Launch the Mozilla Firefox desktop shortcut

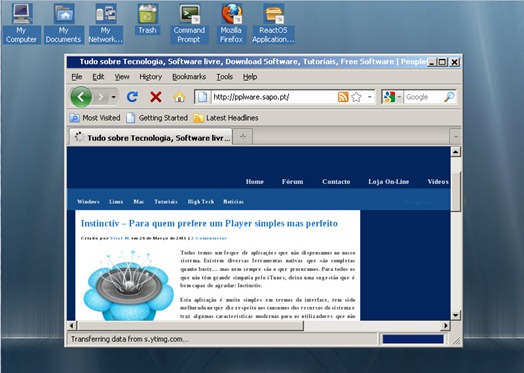pos(232,23)
